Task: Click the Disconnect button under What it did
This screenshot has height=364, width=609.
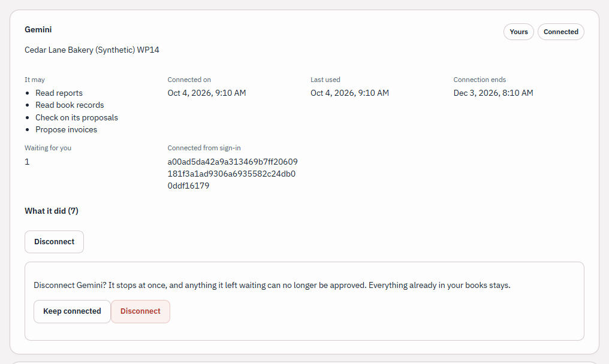Action: pyautogui.click(x=54, y=242)
